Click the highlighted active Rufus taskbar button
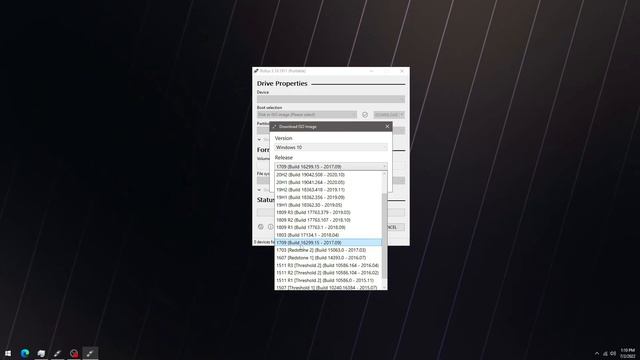640x360 pixels. coord(90,353)
